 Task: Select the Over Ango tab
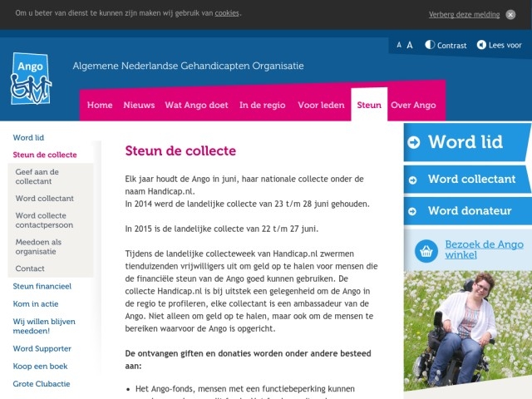(x=413, y=106)
